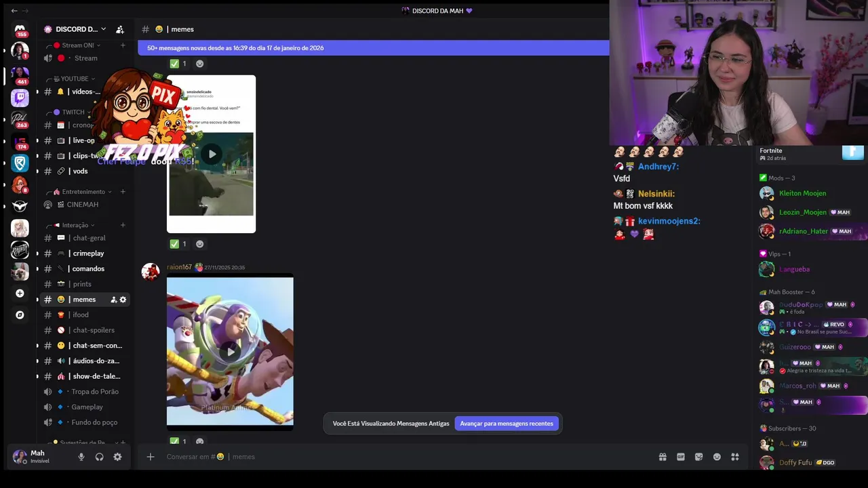Click forward navigation arrow at top
Image resolution: width=868 pixels, height=488 pixels.
[26, 10]
